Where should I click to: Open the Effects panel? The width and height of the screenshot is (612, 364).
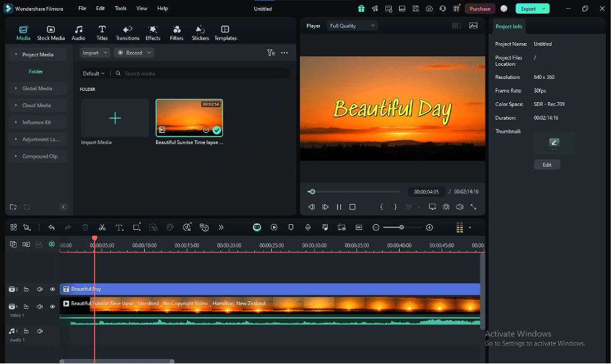click(x=153, y=33)
